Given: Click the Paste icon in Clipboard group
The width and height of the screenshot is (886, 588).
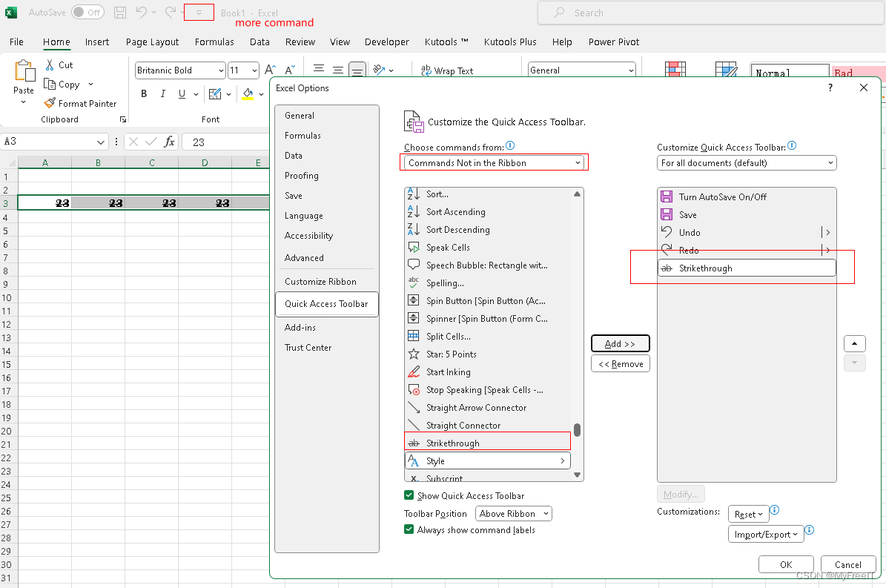Looking at the screenshot, I should pyautogui.click(x=24, y=71).
